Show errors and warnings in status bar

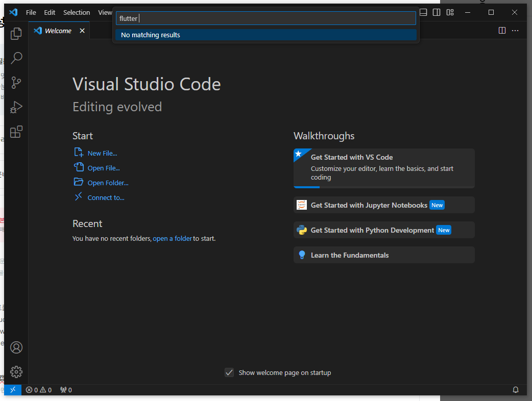point(39,390)
